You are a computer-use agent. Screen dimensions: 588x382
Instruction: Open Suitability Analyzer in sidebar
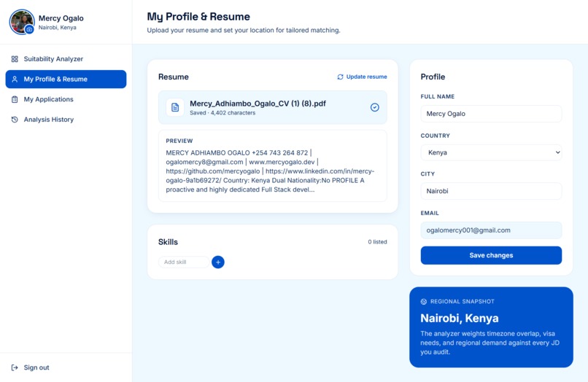coord(66,59)
